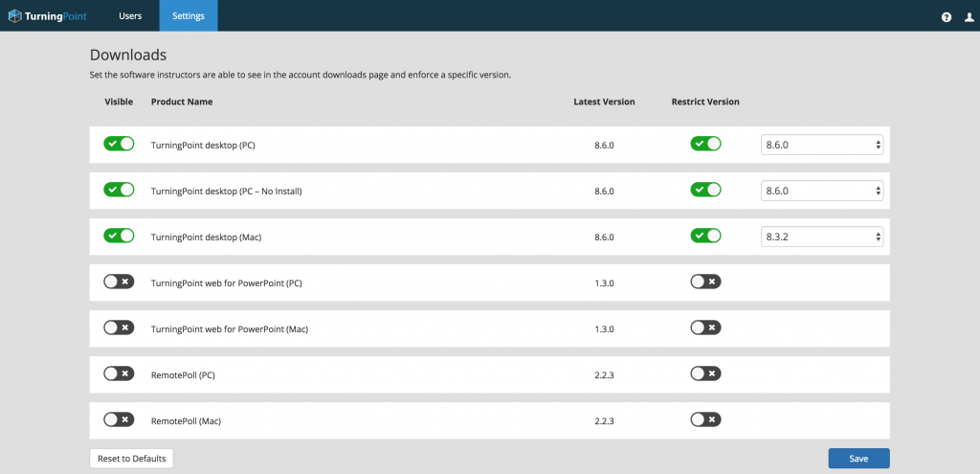Click the downloads description sentence
Image resolution: width=980 pixels, height=474 pixels.
(x=301, y=75)
